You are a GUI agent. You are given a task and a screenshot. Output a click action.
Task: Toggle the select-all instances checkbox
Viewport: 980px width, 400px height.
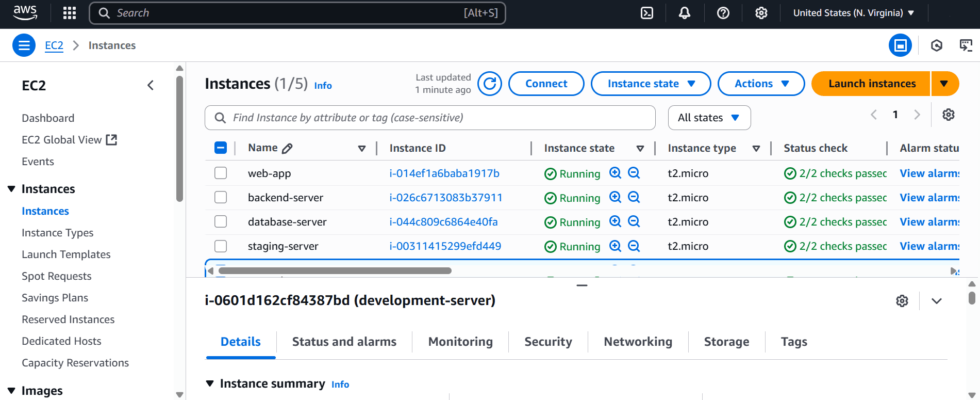[x=221, y=148]
